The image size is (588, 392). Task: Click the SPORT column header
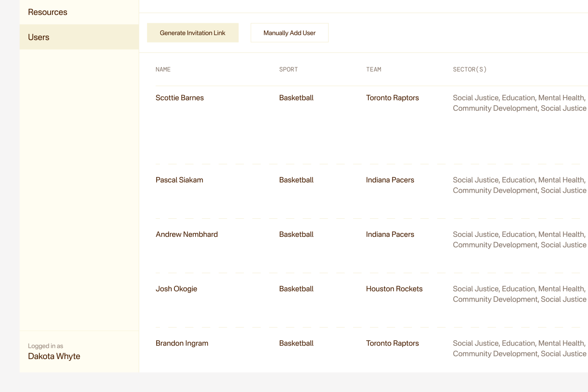coord(288,69)
